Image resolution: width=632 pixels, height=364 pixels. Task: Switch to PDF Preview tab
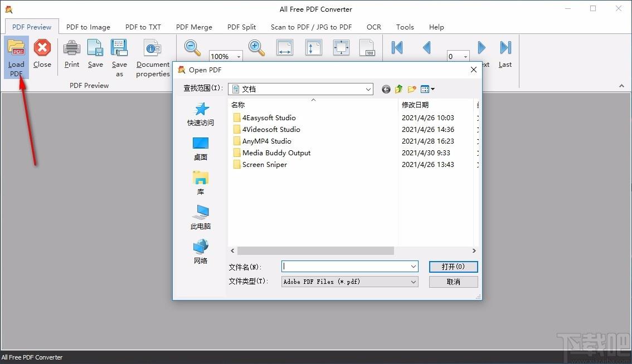pos(32,27)
